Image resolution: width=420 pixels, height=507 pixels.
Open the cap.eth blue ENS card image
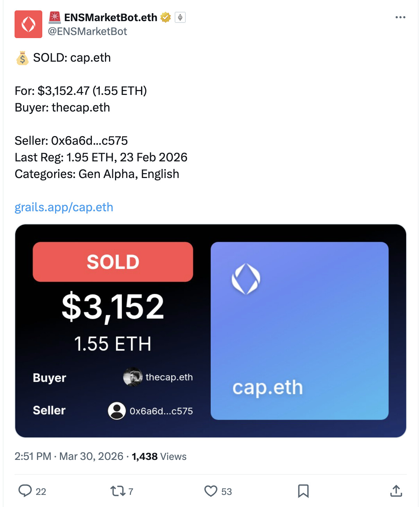tap(299, 331)
